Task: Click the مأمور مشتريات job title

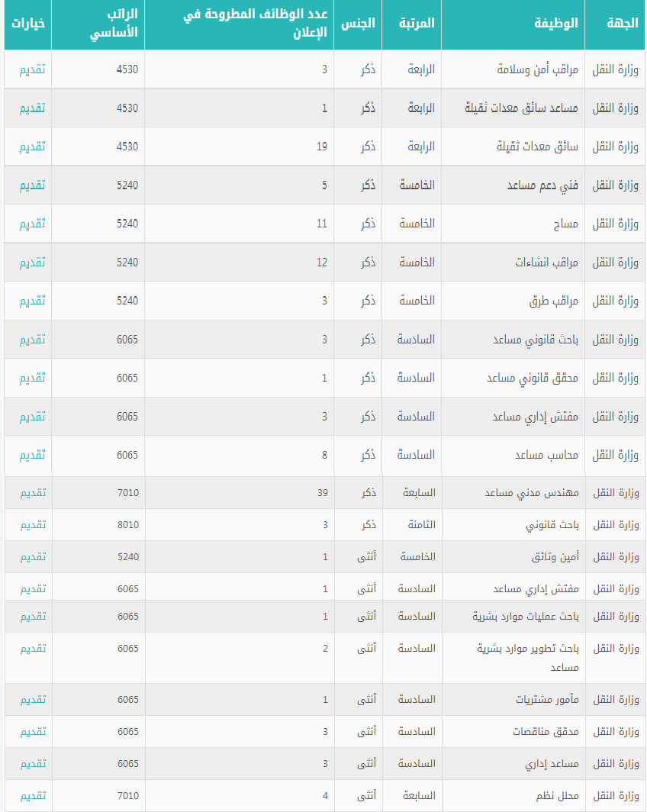Action: tap(547, 700)
